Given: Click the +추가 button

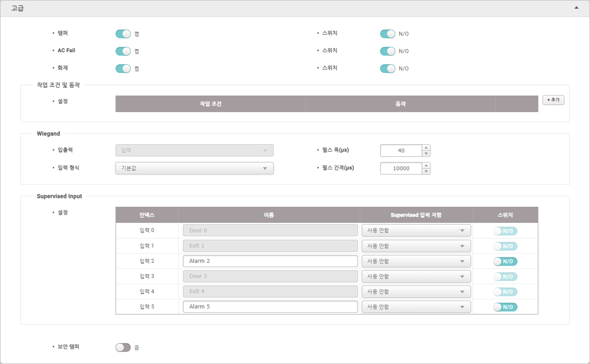Looking at the screenshot, I should [553, 100].
